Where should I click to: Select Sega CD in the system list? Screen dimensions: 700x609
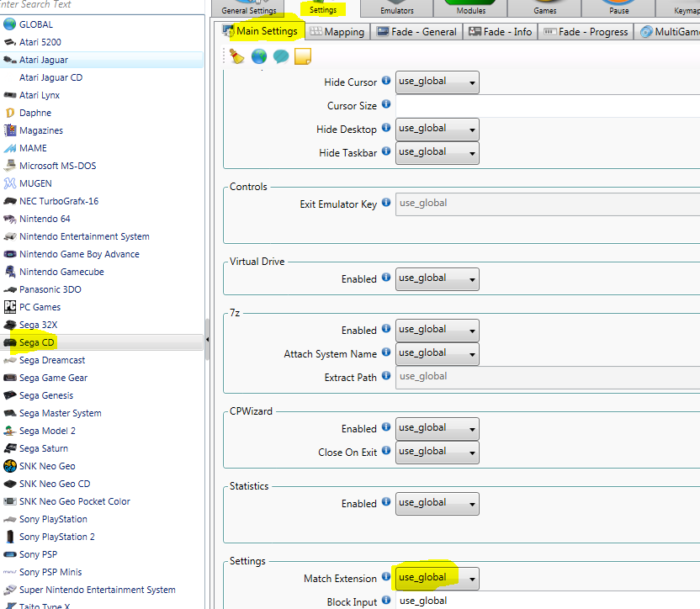click(37, 342)
